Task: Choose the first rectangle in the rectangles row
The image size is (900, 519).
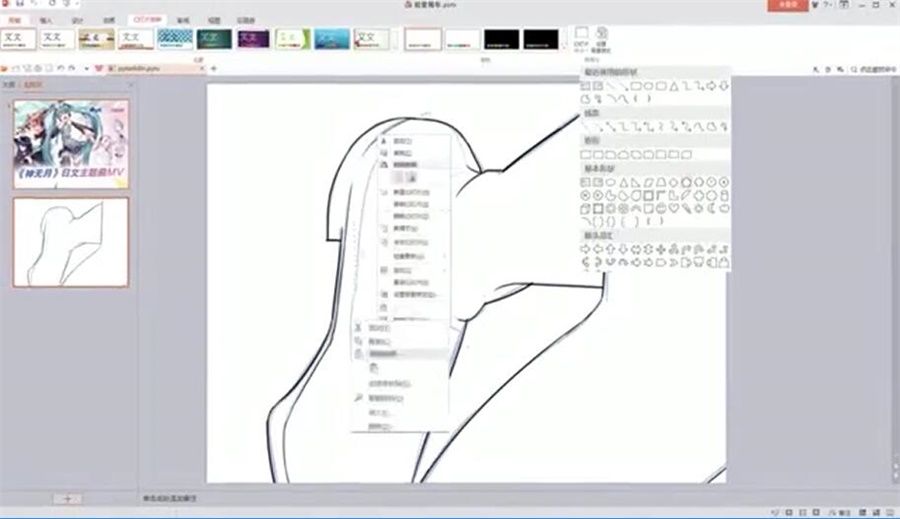Action: 585,154
